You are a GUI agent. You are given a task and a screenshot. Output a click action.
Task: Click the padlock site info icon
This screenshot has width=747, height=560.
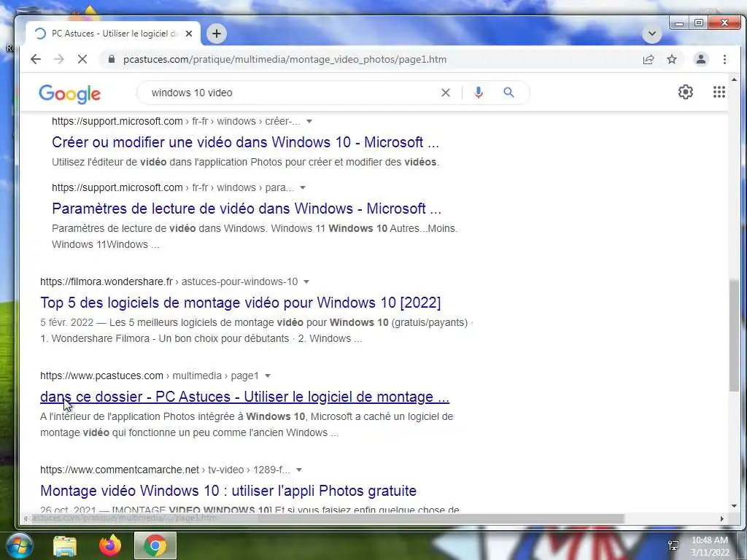pyautogui.click(x=112, y=59)
